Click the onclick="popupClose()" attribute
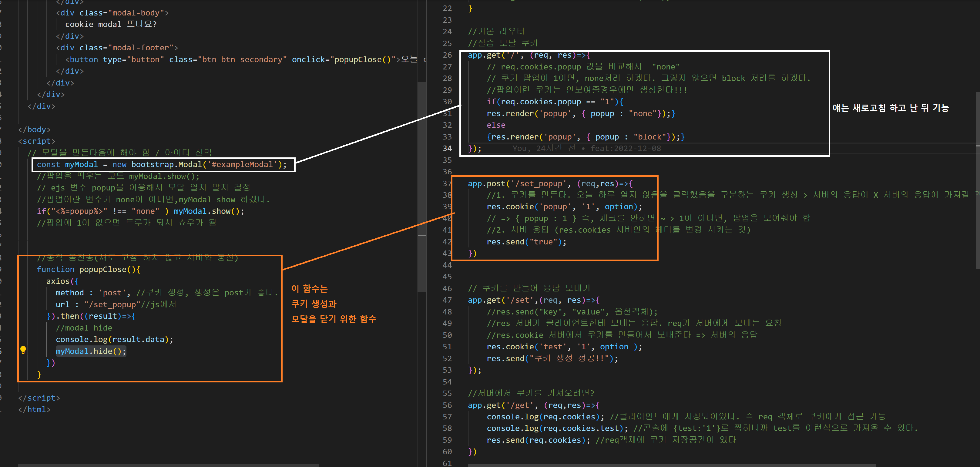Screen dimensions: 980x467 click(344, 59)
